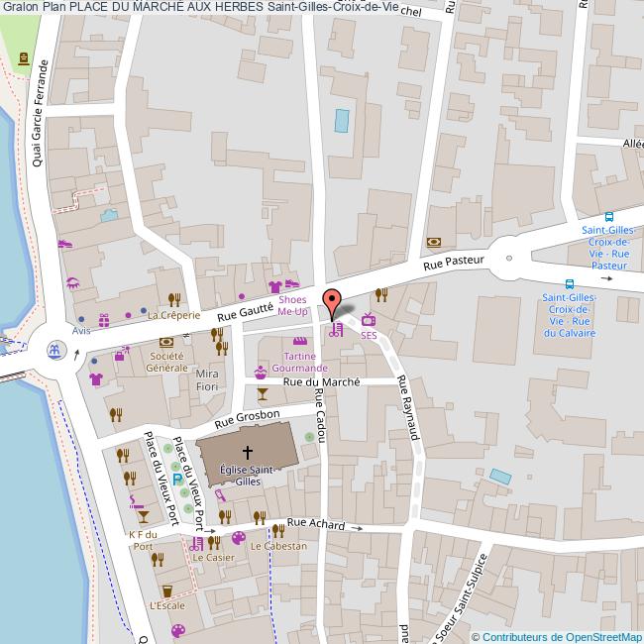Click the L'Escale café cup icon
Viewport: 644px width, 644px height.
tap(167, 590)
